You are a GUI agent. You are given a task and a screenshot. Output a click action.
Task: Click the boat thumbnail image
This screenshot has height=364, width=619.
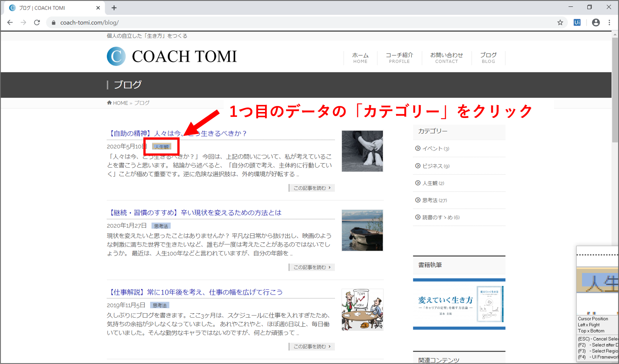362,230
